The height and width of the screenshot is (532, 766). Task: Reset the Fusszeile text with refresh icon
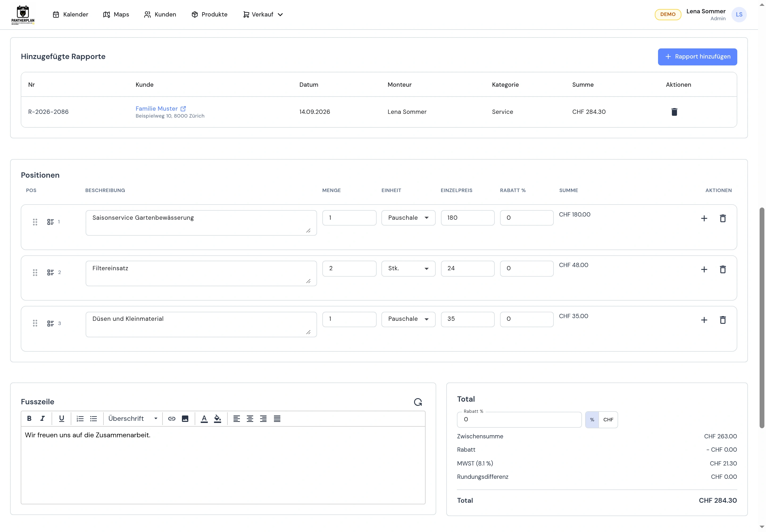pyautogui.click(x=418, y=402)
